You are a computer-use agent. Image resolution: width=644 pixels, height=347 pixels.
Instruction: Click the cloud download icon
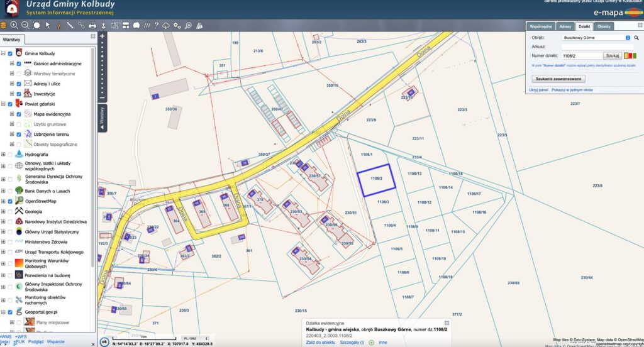point(166,26)
